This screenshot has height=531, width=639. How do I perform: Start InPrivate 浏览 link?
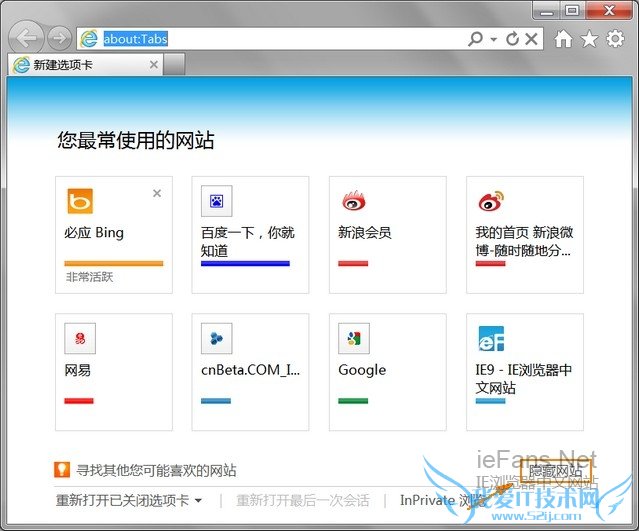tap(442, 500)
